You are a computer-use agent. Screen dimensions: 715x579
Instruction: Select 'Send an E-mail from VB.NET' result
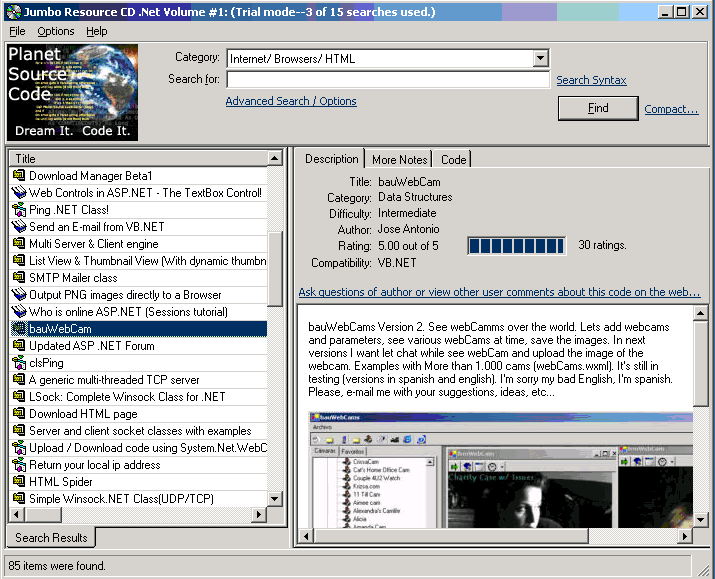(138, 227)
